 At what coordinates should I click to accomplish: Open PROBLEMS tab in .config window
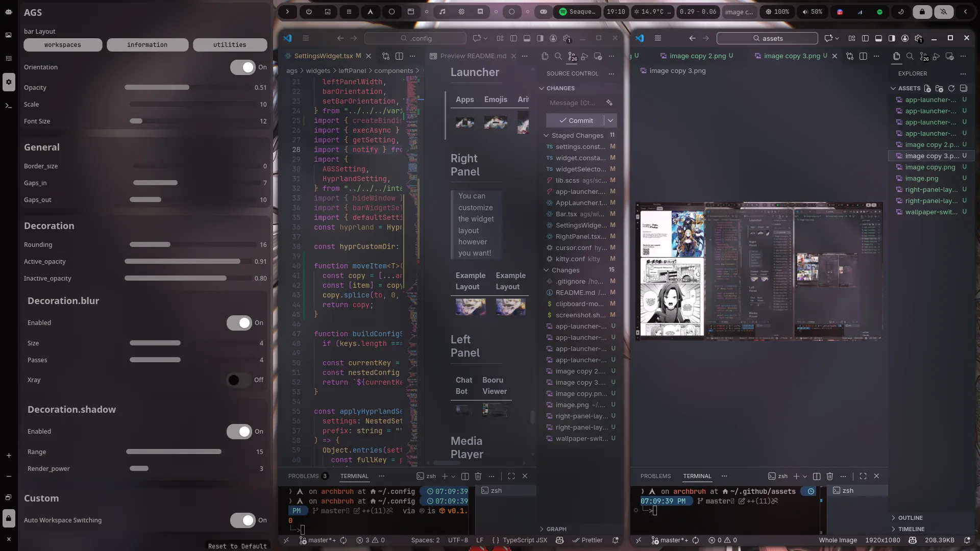click(303, 476)
